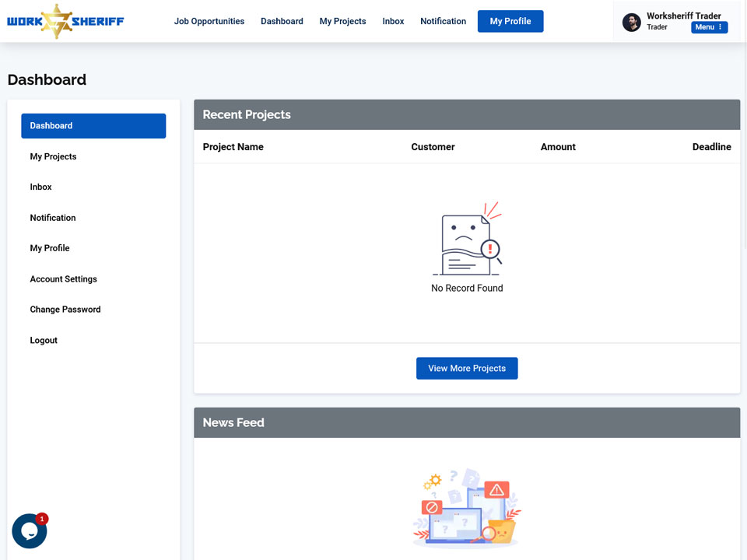747x560 pixels.
Task: Open My Projects from the top navigation
Action: point(343,22)
